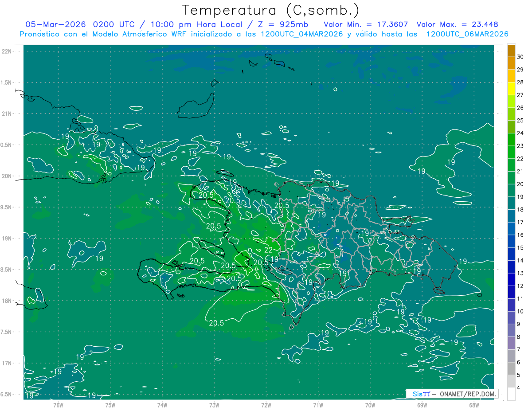Click the title "Temperatura (C,somb.)"
The width and height of the screenshot is (532, 411).
(x=271, y=10)
